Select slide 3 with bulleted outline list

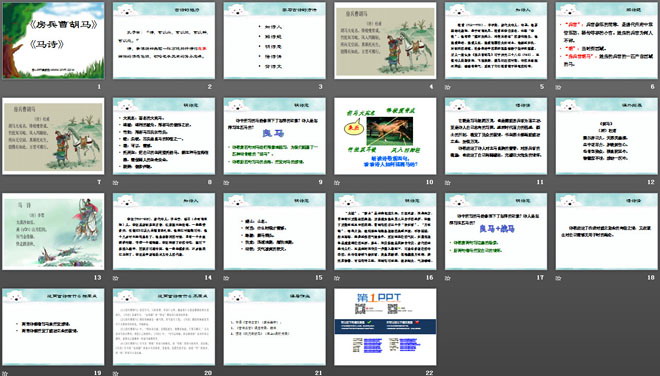(x=274, y=40)
